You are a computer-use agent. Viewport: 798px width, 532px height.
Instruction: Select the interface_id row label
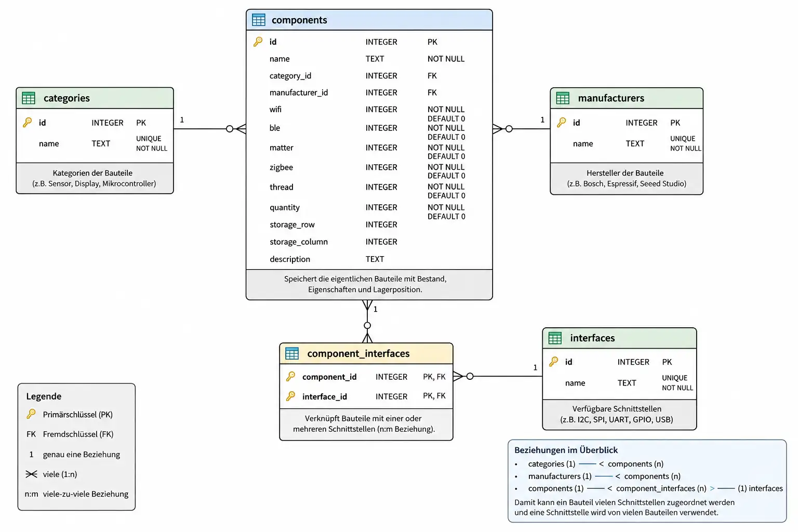tap(325, 397)
